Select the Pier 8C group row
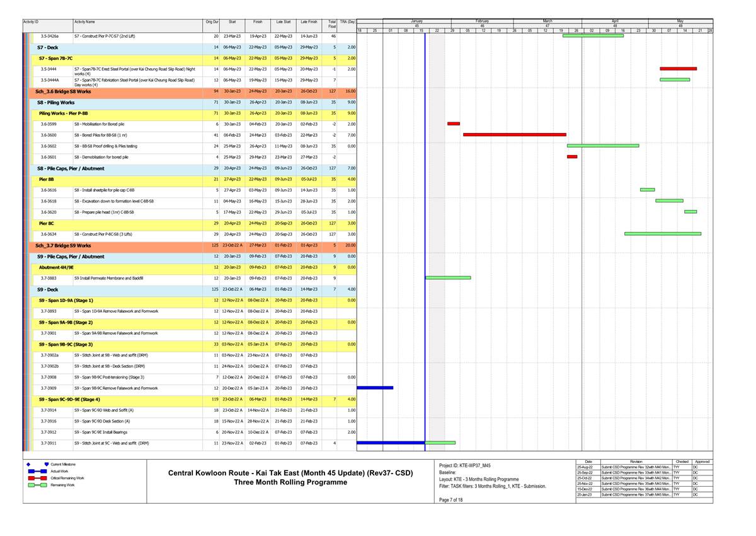Screen dimensions: 756x536 [46, 223]
